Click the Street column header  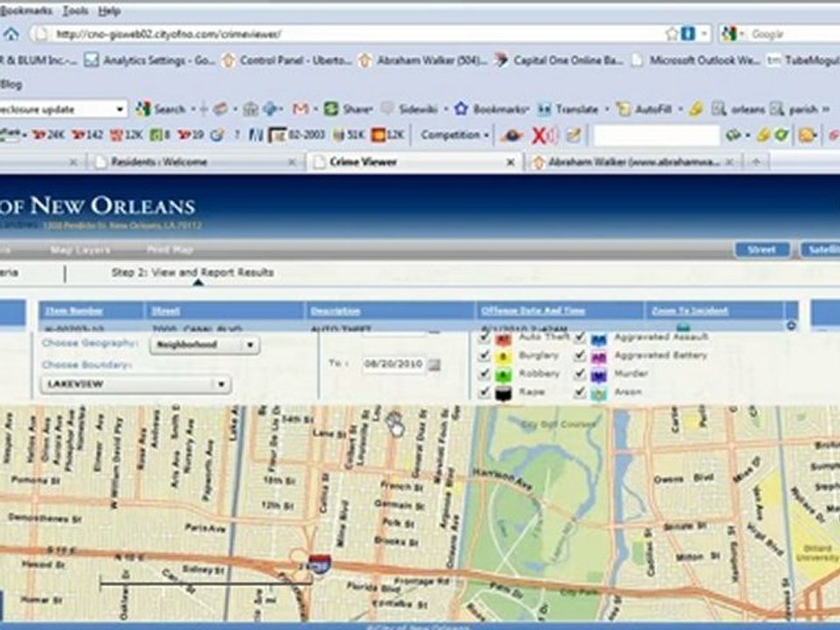(x=165, y=311)
